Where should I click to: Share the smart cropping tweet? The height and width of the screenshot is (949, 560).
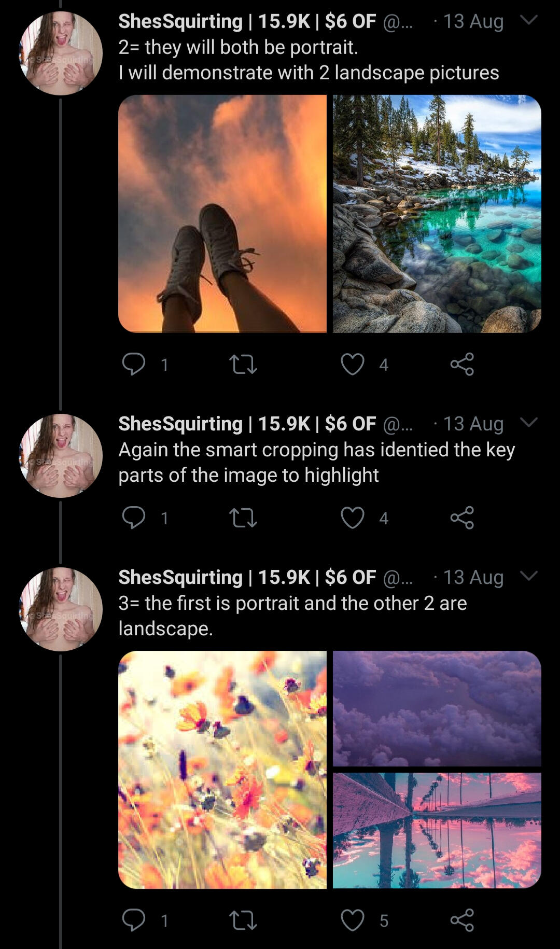[462, 518]
